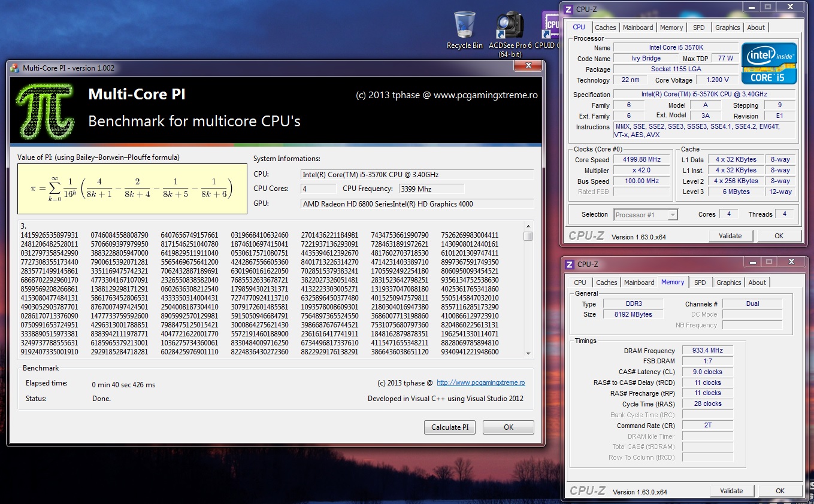Click the first PI digit group 1415926535897931

pyautogui.click(x=49, y=235)
